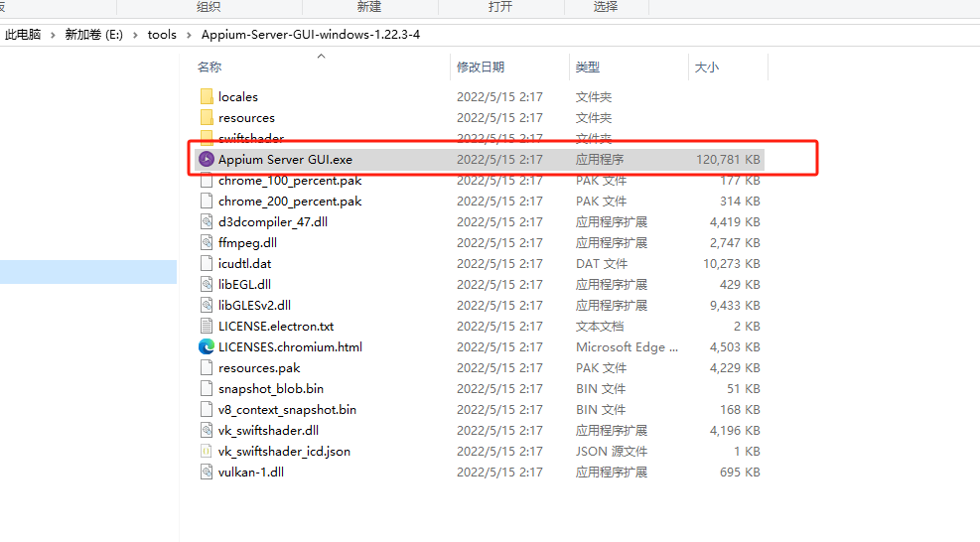980x542 pixels.
Task: Open the 选择 ribbon group
Action: 605,6
